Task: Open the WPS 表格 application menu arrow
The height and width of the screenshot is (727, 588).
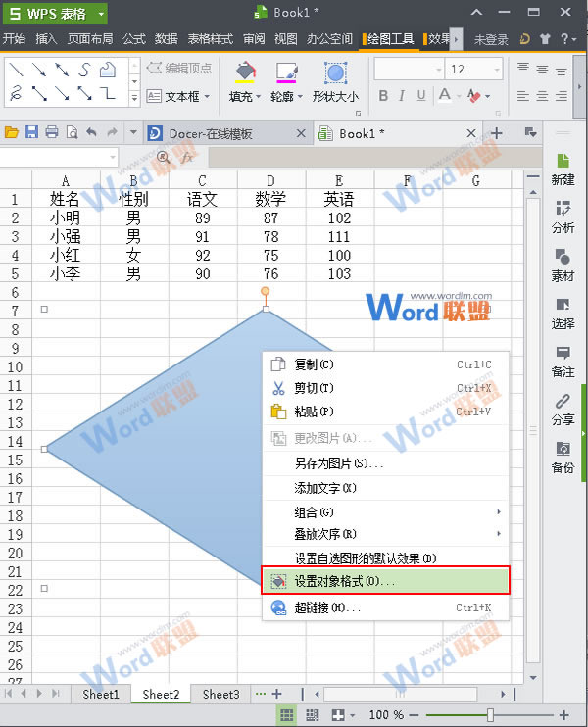Action: [x=101, y=14]
